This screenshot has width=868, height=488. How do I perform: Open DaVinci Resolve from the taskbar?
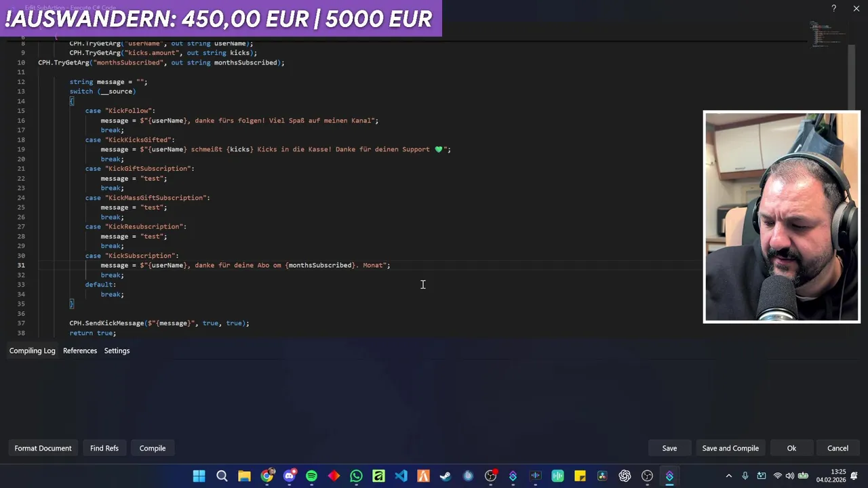602,476
